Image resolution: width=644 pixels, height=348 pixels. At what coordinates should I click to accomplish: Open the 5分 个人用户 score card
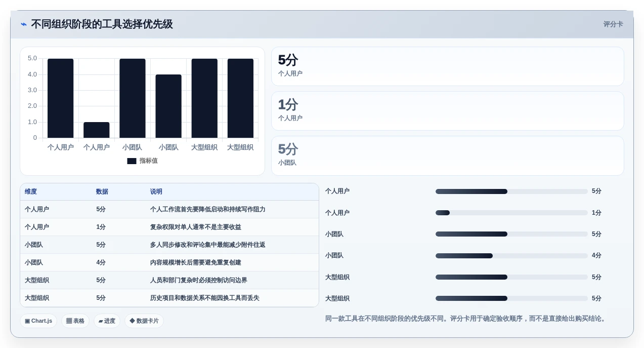click(448, 66)
